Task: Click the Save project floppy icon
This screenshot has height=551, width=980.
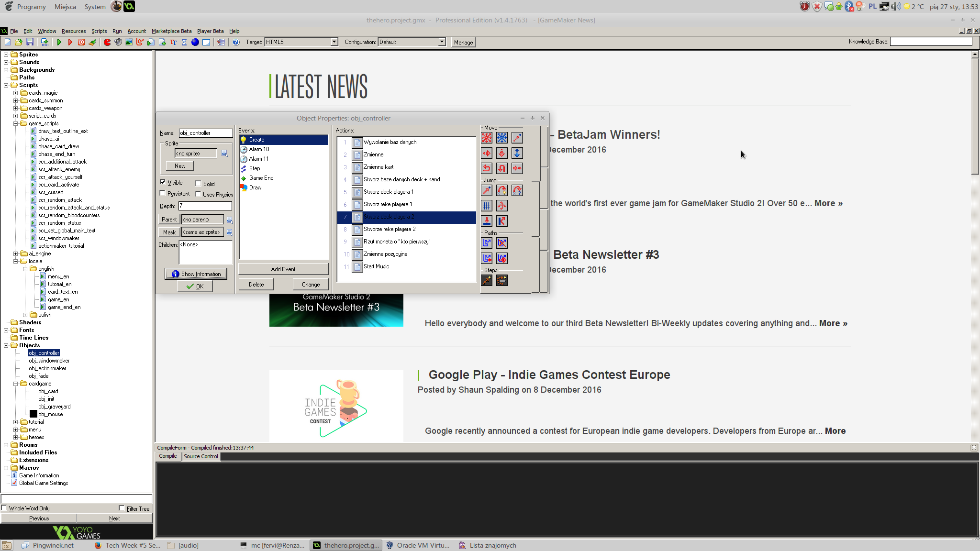Action: point(30,42)
